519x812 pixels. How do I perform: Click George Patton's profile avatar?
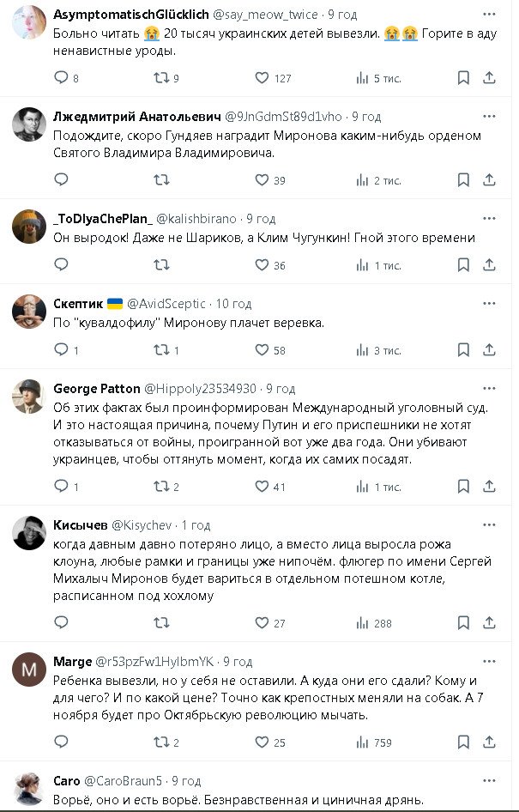pyautogui.click(x=28, y=396)
